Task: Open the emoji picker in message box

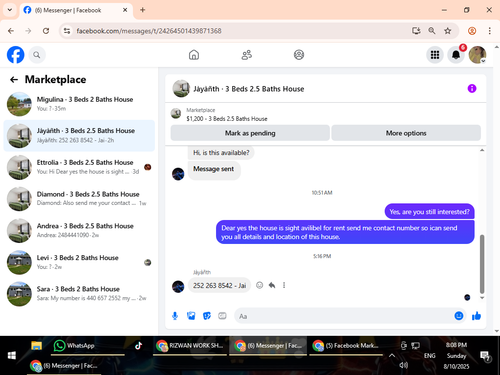Action: 459,316
